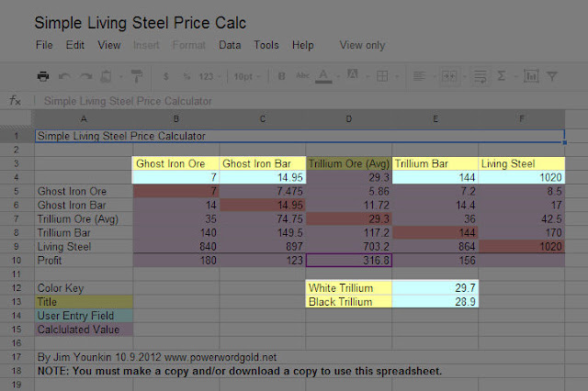Select the Profit cell showing 316.8
The image size is (588, 391).
click(348, 261)
